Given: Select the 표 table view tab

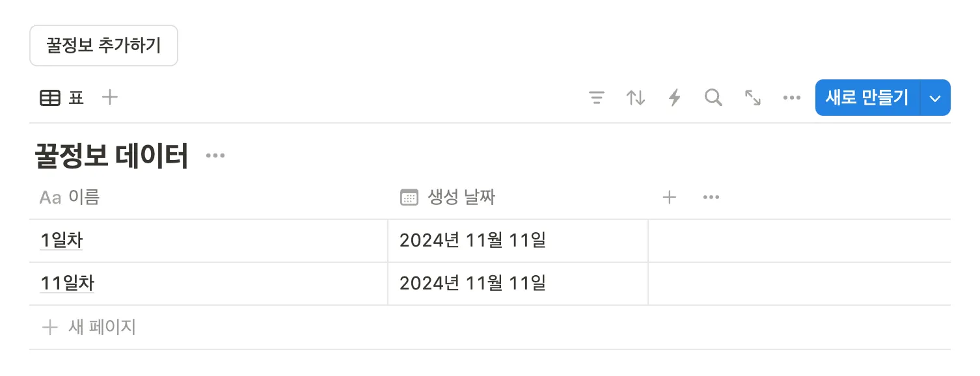Looking at the screenshot, I should tap(62, 98).
